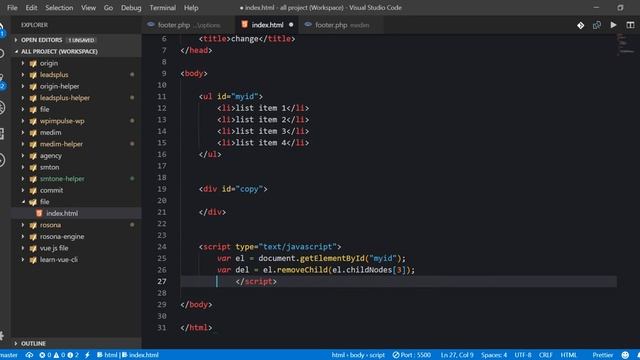Click the diamond git icon in editor toolbar
Screen dimensions: 640x360
pos(580,25)
